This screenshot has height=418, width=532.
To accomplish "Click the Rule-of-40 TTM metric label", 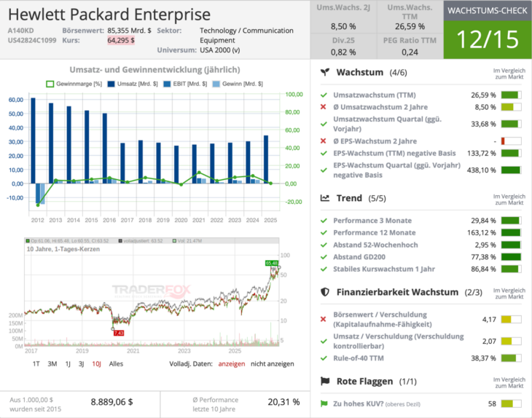I will point(359,358).
